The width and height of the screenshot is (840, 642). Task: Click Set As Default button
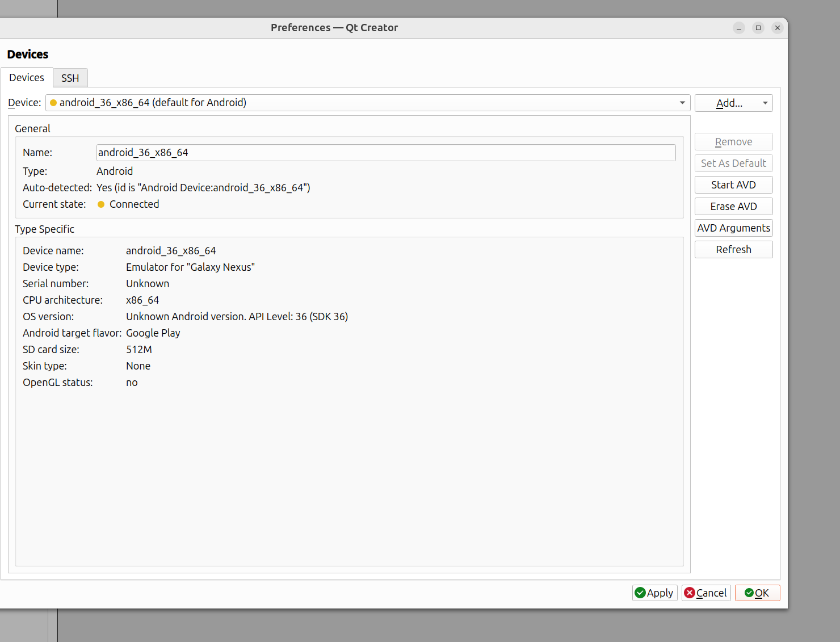(733, 163)
